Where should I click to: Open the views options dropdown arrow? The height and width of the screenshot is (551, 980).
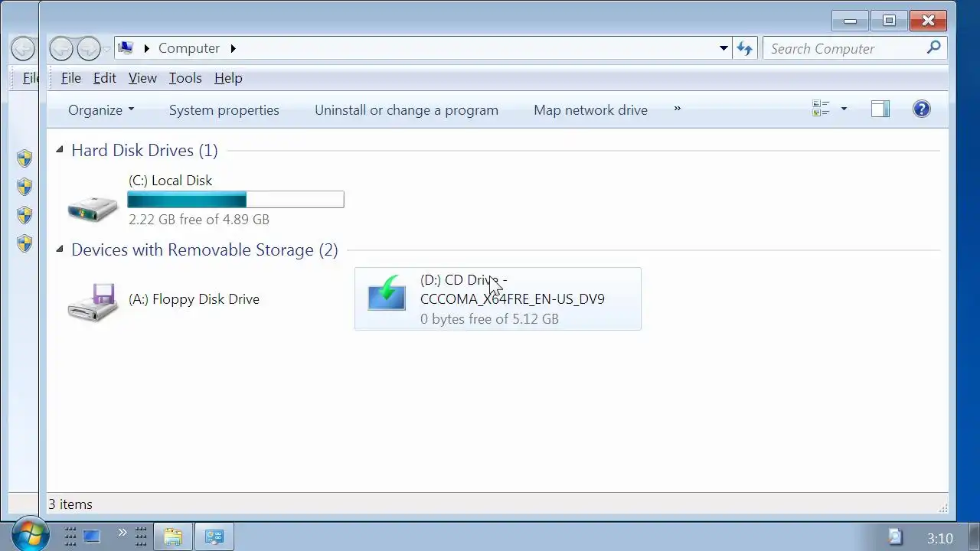point(844,109)
